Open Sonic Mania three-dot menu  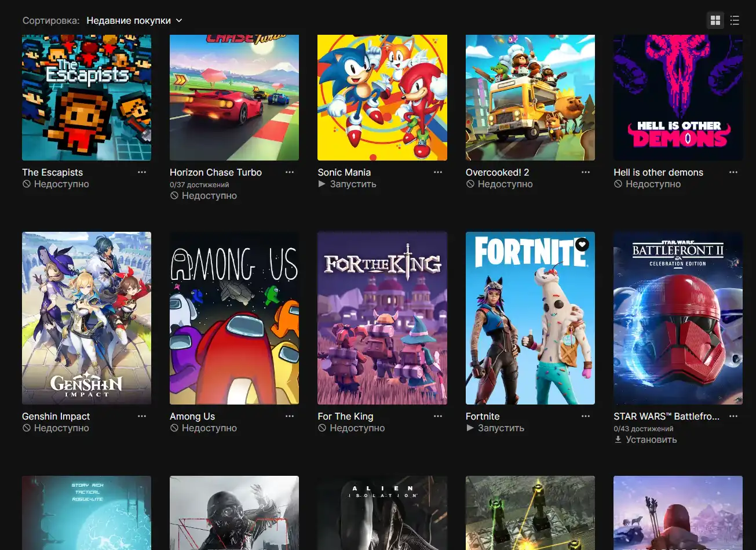point(438,172)
